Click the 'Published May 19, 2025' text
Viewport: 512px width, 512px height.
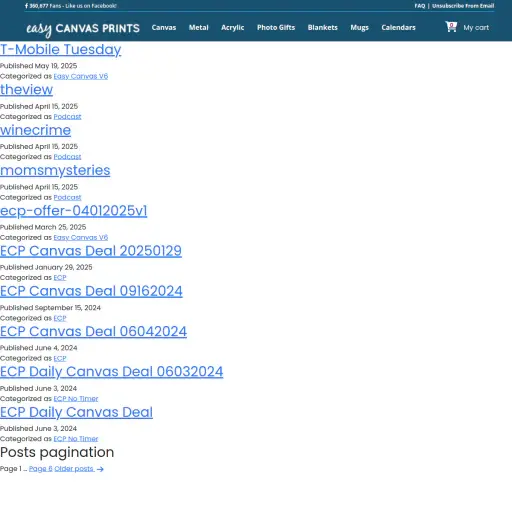coord(39,66)
